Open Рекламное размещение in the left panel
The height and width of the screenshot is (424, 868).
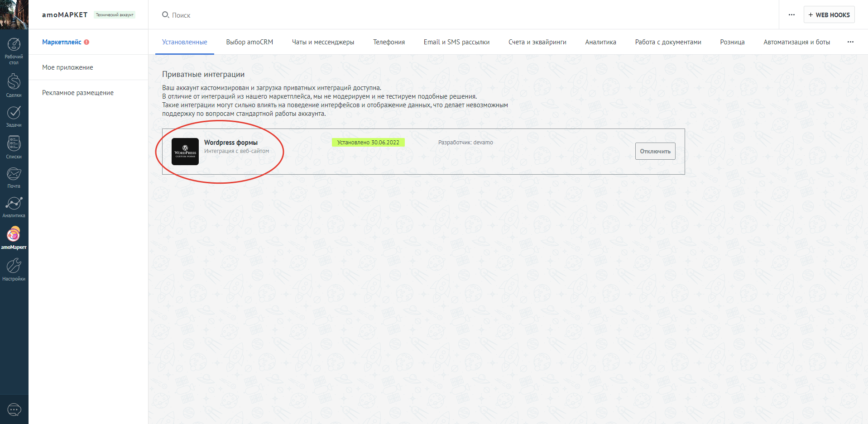77,92
